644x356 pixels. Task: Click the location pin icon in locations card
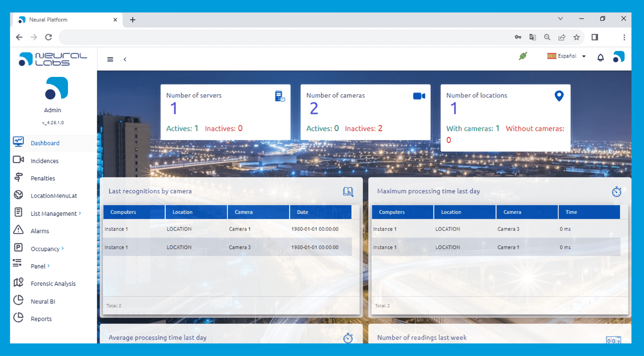(x=559, y=96)
